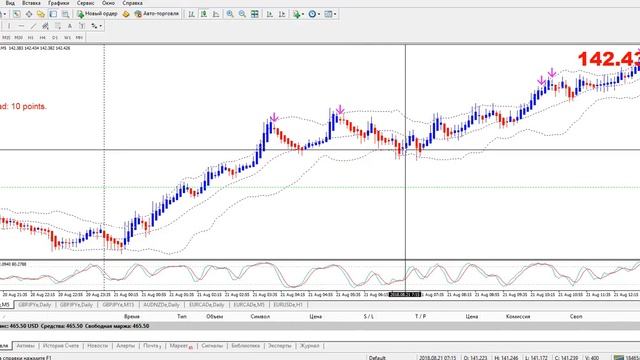The image size is (640, 360).
Task: Switch timeframe to H1
Action: coord(31,38)
